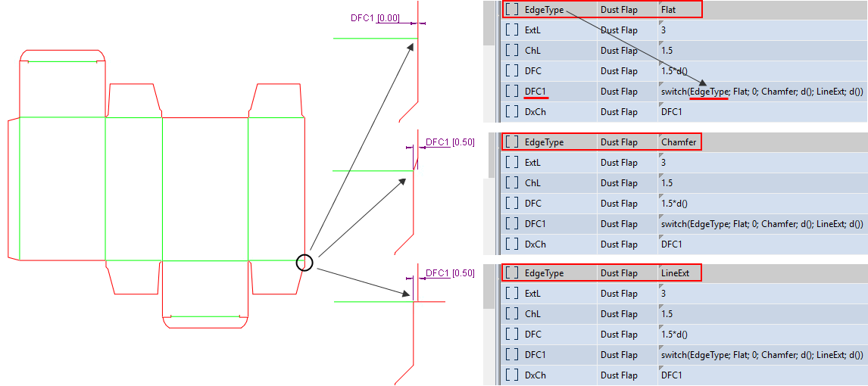Screen dimensions: 868x386
Task: Click the DFC1 [0.50] label on the LineExt detail
Action: (450, 273)
